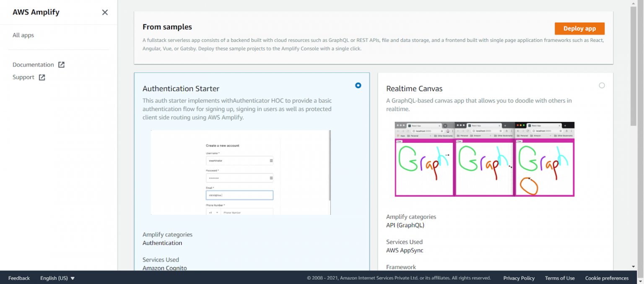Click Services Used label in Realtime Canvas card
This screenshot has width=644, height=284.
404,242
